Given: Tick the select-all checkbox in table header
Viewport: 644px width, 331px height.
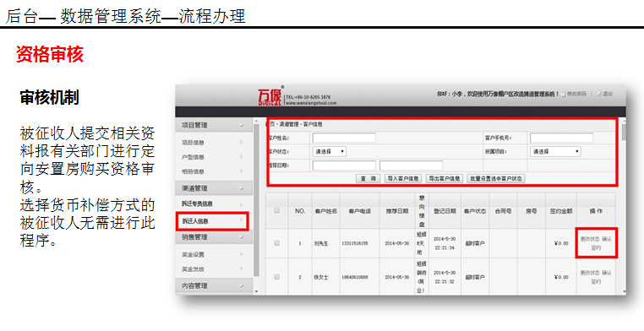Looking at the screenshot, I should [277, 210].
